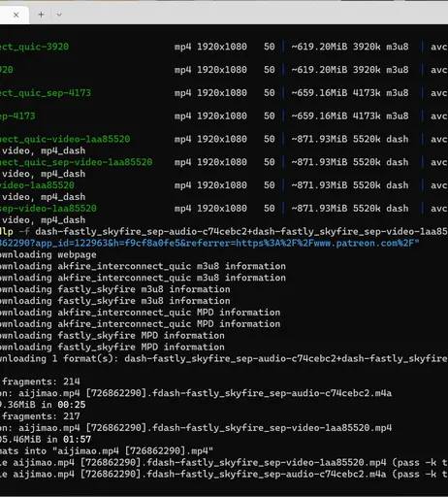Screen dimensions: 448x497
Task: Select text 'ect_quic_sep-4173' format ID
Action: pyautogui.click(x=46, y=93)
